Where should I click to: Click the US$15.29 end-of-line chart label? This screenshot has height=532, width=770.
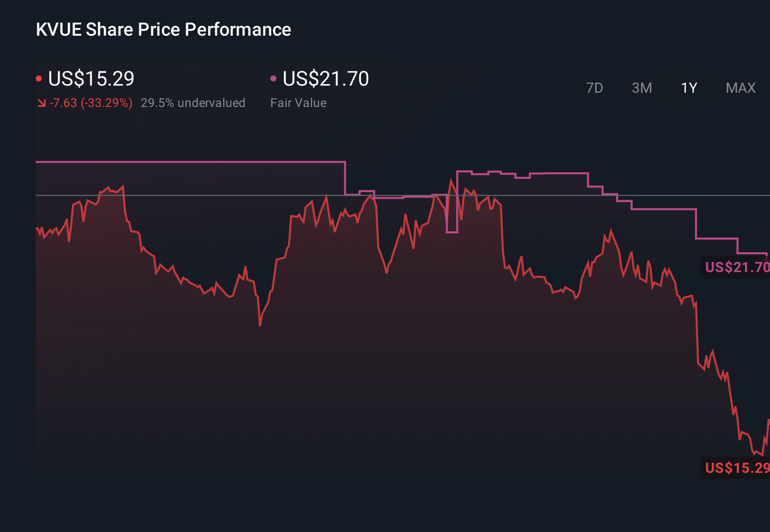tap(737, 468)
